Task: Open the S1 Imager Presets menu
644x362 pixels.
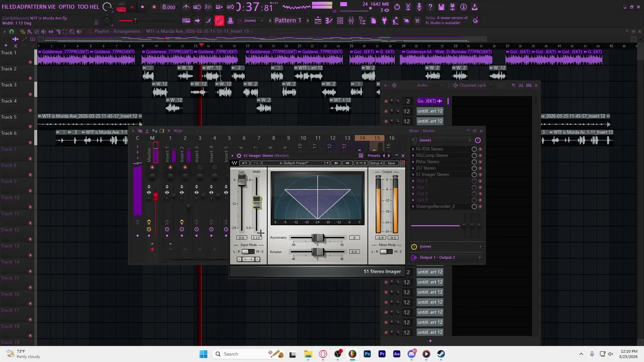Action: click(x=373, y=155)
